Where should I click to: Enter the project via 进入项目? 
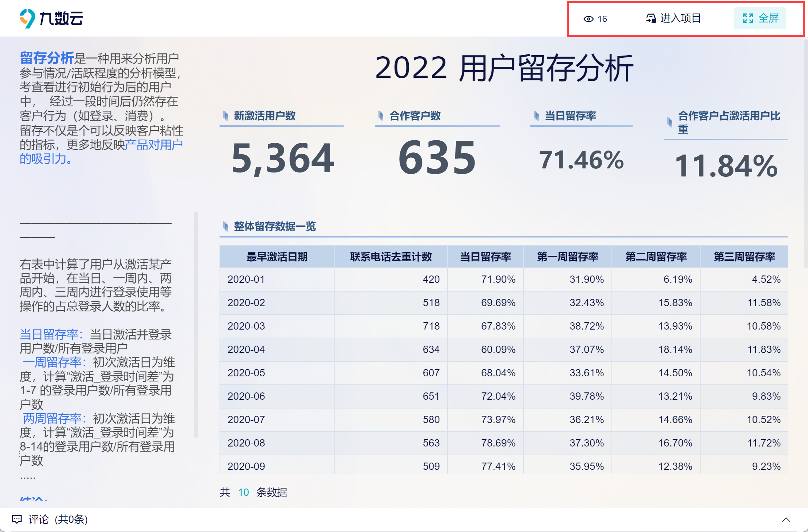[673, 18]
